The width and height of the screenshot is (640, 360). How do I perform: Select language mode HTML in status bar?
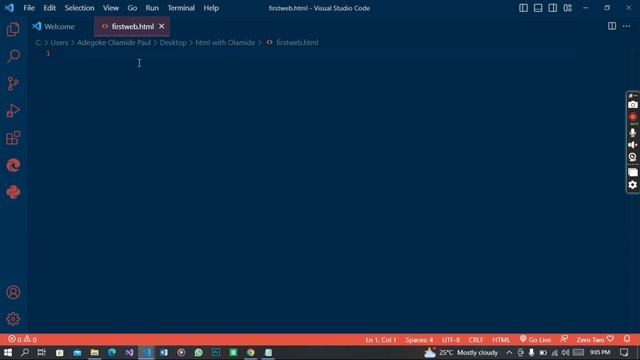pos(501,340)
